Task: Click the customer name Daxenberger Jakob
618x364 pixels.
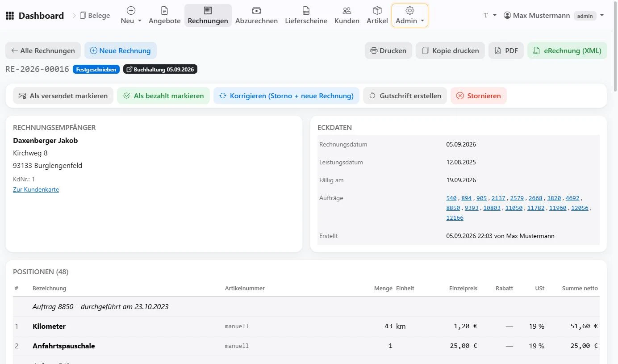Action: [46, 140]
